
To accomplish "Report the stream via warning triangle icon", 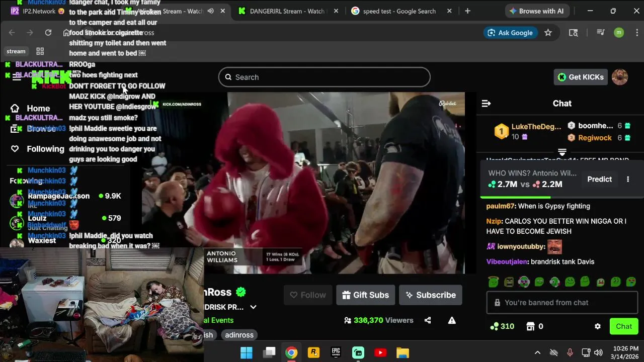I will coord(452,320).
